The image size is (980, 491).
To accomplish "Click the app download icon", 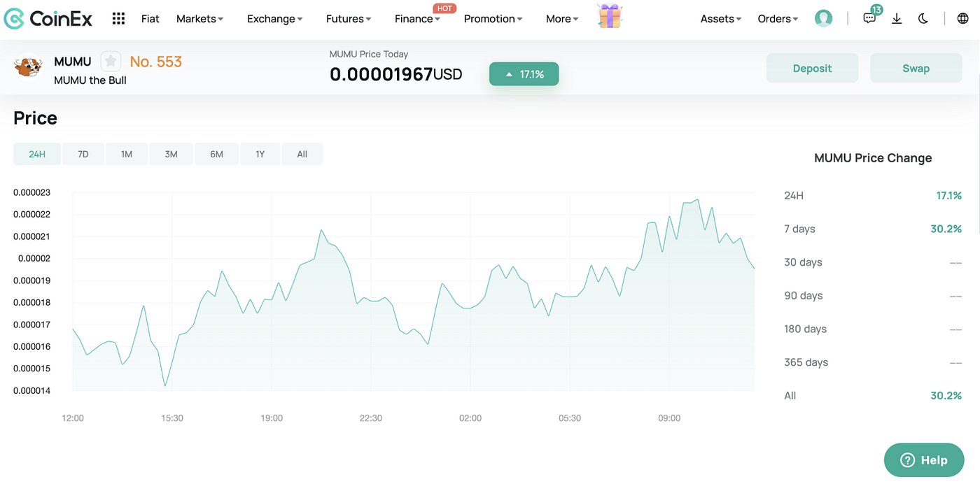I will point(897,18).
